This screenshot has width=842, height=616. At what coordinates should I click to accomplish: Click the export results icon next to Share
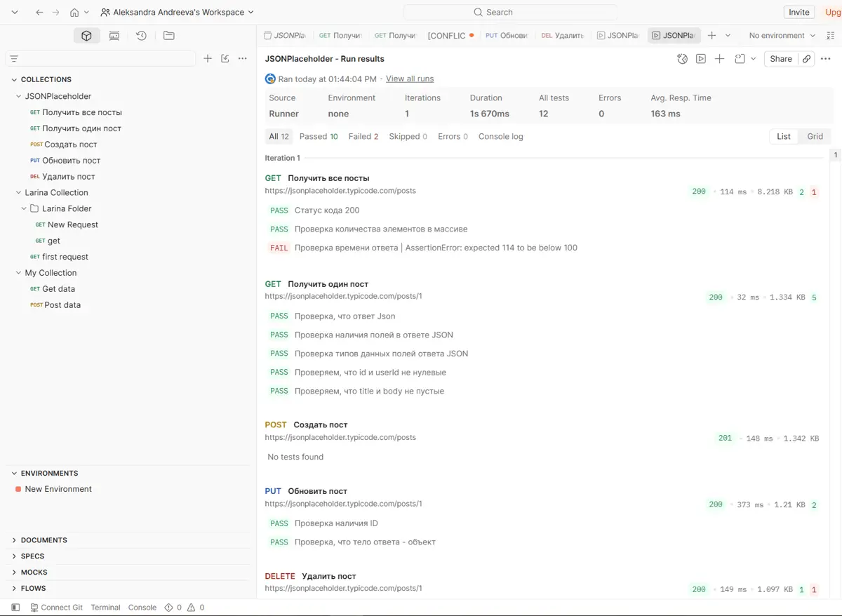[740, 59]
